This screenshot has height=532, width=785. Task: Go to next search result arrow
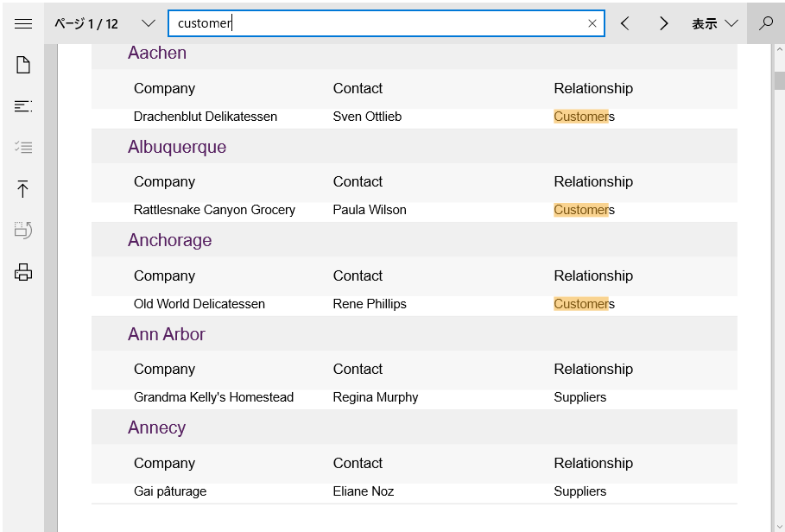click(x=664, y=23)
